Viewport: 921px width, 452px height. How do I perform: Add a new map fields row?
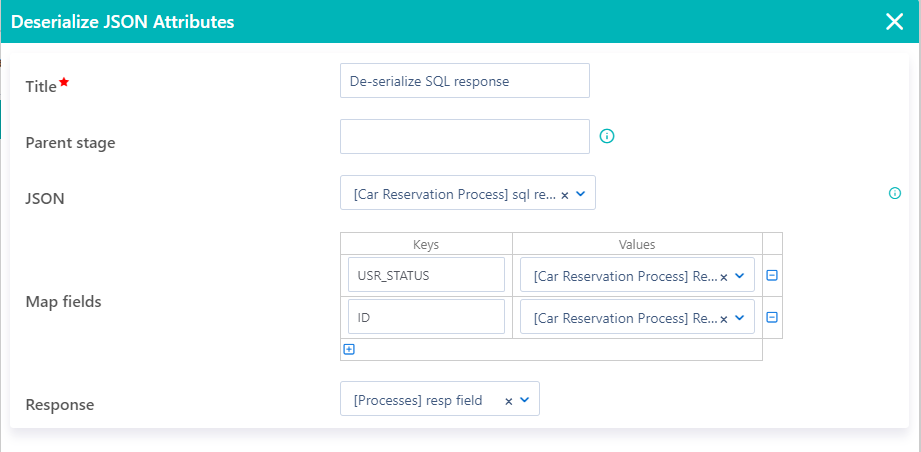click(x=348, y=349)
